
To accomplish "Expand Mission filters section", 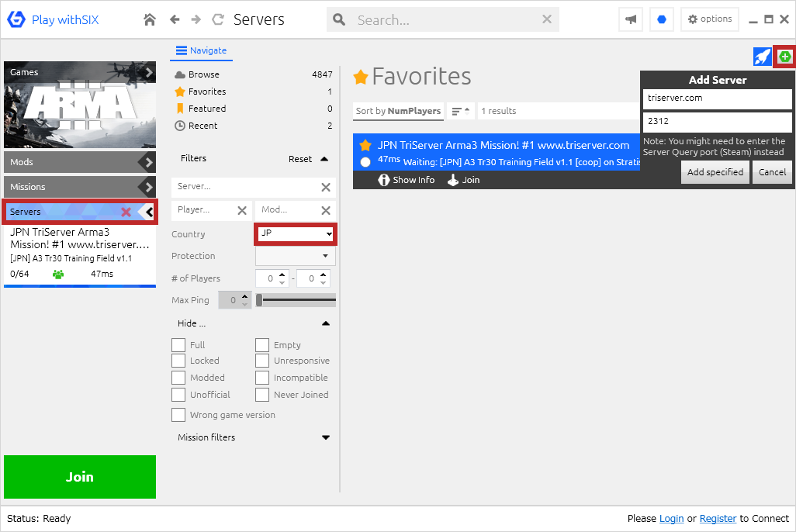I will coord(326,437).
